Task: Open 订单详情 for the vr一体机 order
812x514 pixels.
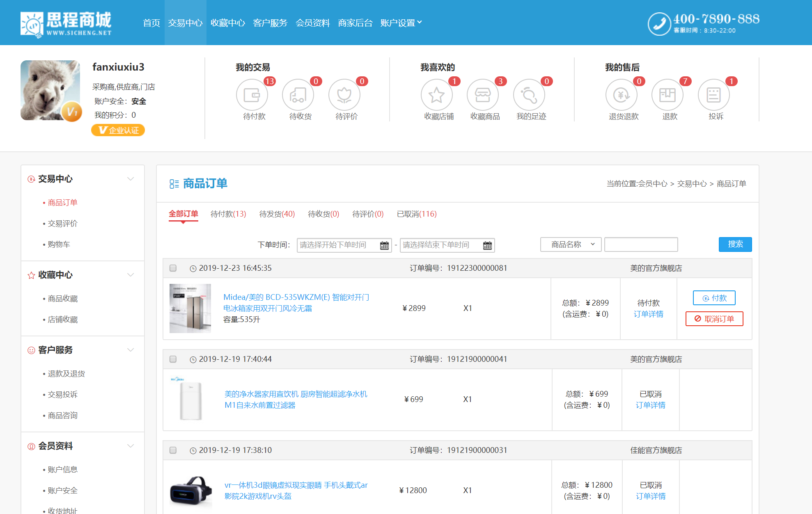Action: click(651, 496)
